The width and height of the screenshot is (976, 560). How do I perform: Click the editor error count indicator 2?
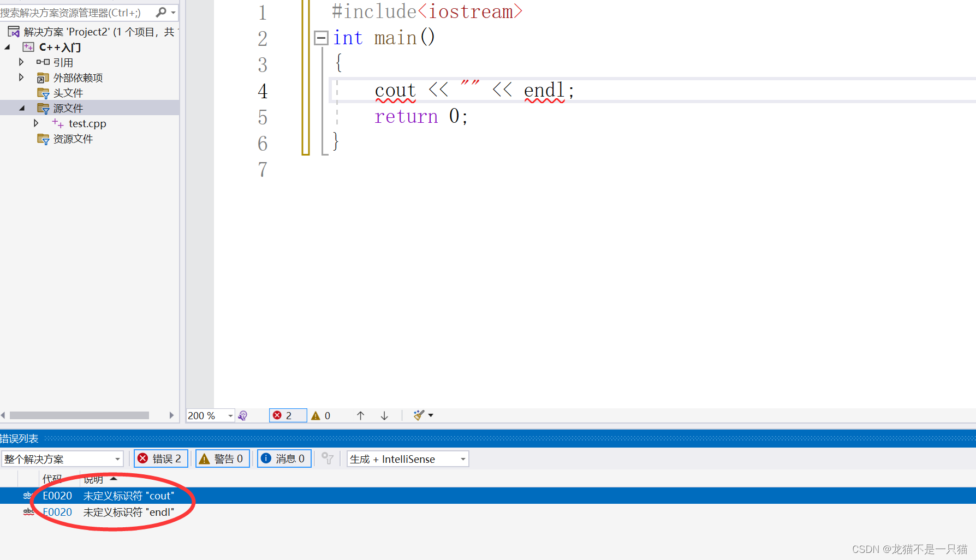(x=288, y=415)
